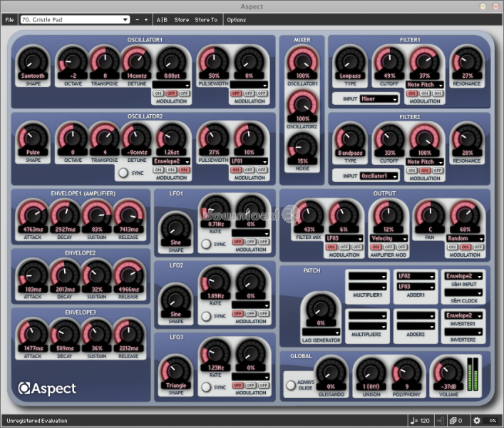Open Filter1 Input Mixer dropdown
The image size is (504, 428).
(x=379, y=99)
